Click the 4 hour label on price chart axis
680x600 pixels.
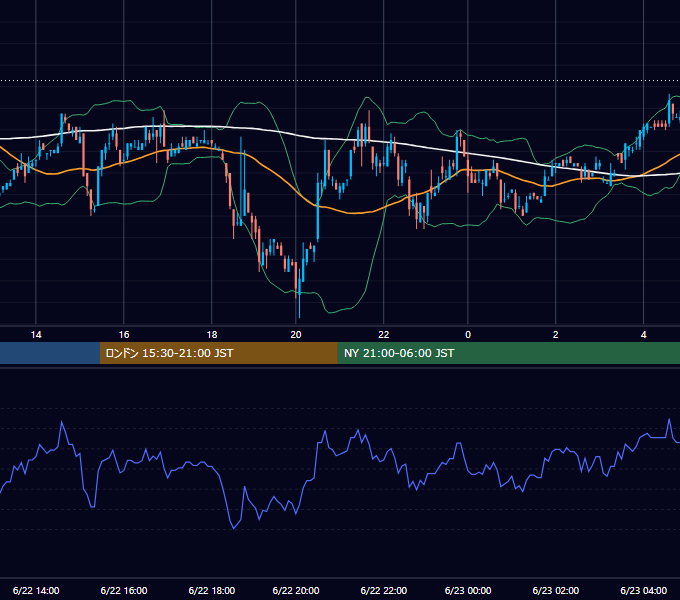pos(644,335)
